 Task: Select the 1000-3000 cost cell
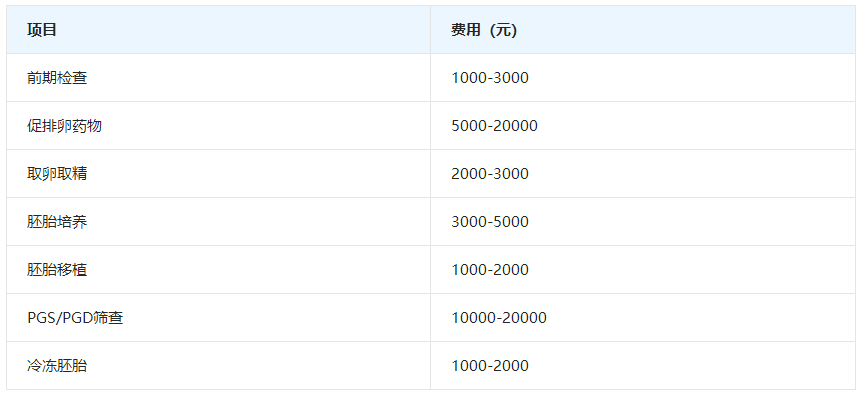tap(490, 78)
